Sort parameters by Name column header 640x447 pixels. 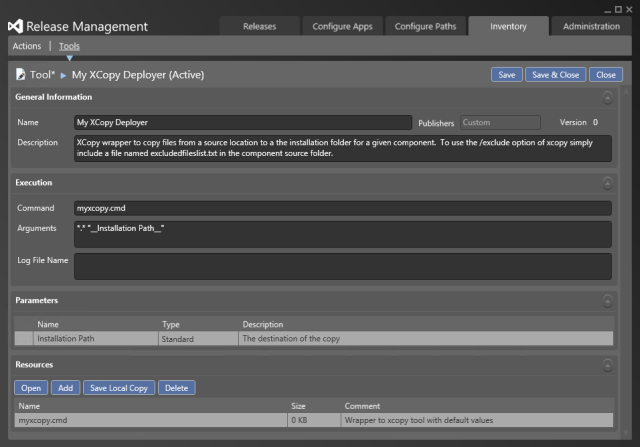[48, 325]
